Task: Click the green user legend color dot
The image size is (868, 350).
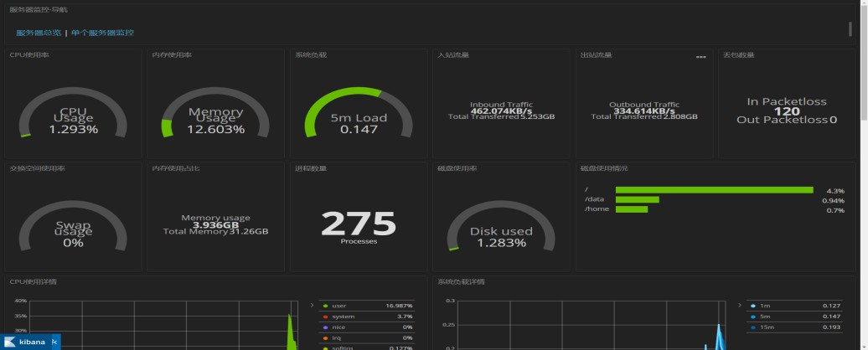Action: point(325,306)
